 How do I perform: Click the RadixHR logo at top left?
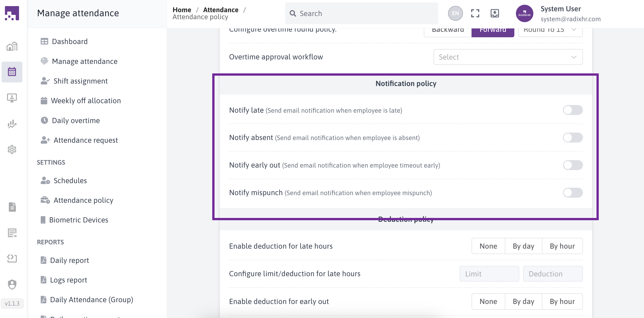12,13
